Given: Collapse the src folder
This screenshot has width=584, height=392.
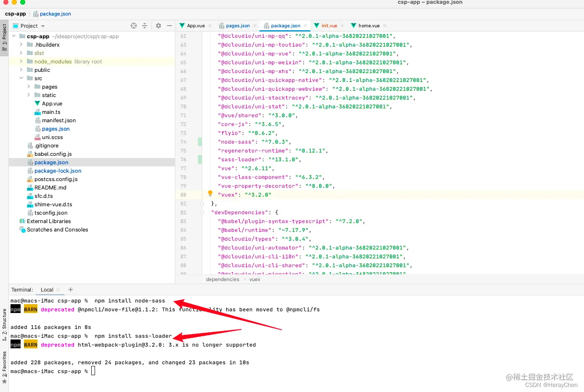Looking at the screenshot, I should click(x=21, y=78).
